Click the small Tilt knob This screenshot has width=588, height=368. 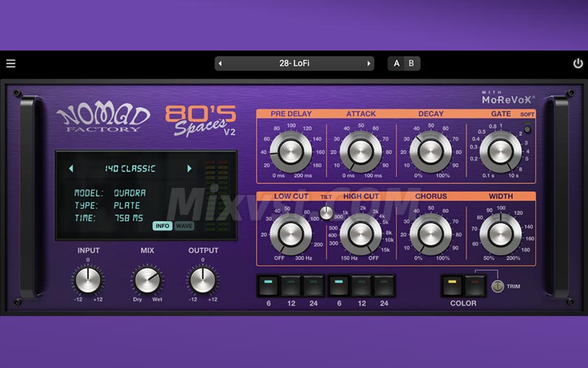[326, 212]
